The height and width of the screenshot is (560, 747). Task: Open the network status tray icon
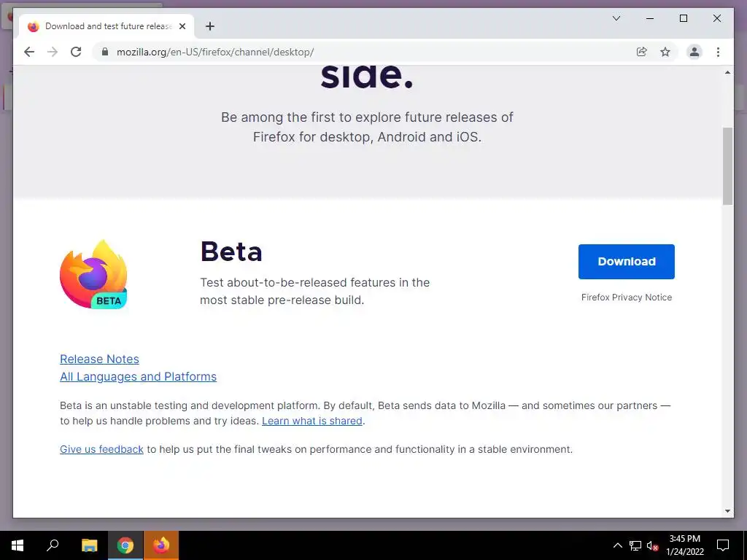pyautogui.click(x=635, y=545)
